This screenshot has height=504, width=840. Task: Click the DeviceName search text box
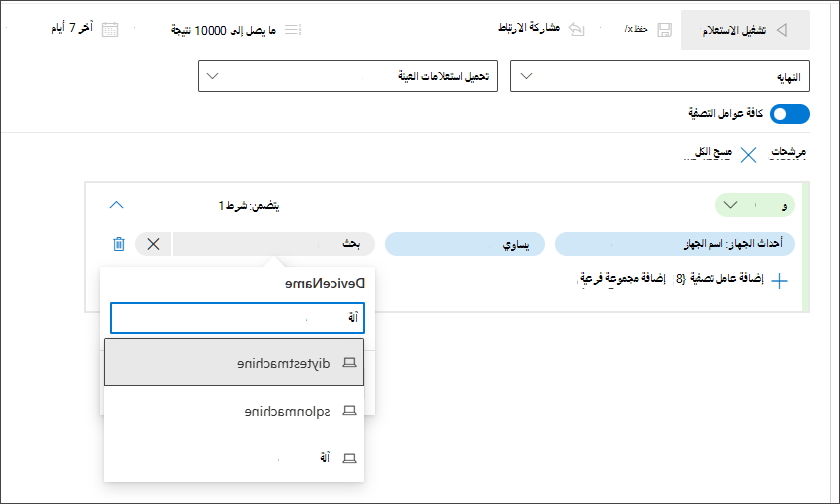point(237,318)
